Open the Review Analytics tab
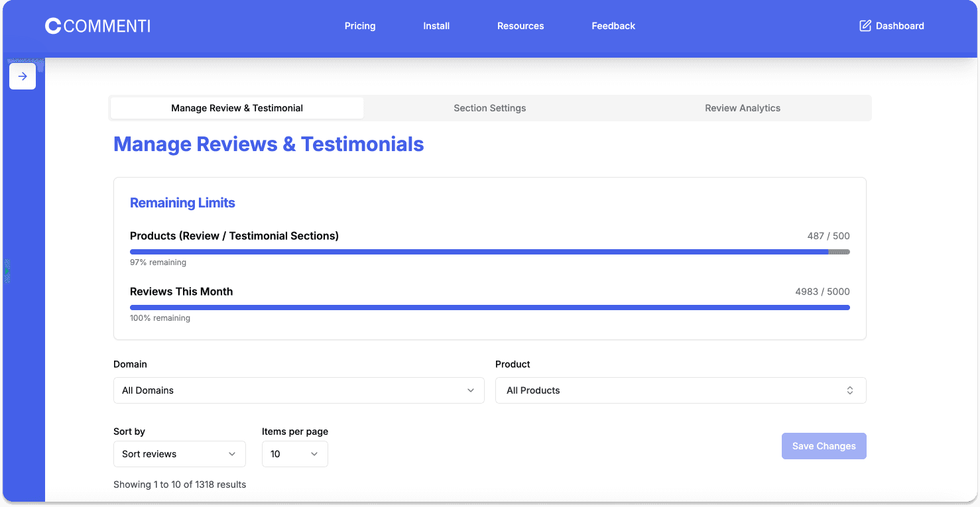Image resolution: width=980 pixels, height=507 pixels. (x=743, y=108)
